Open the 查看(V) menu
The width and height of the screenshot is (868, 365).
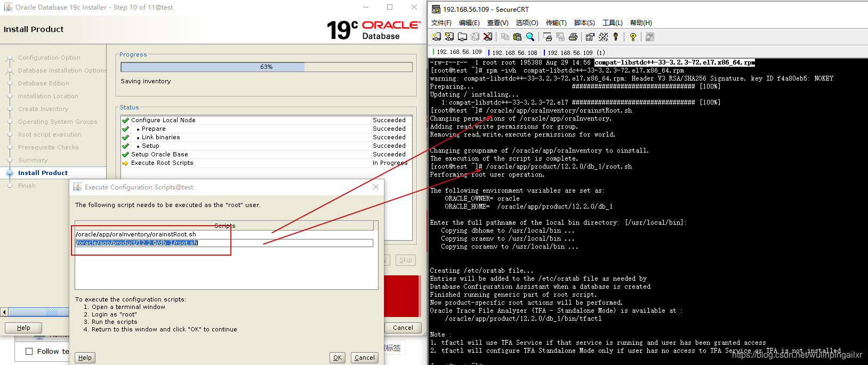(498, 22)
